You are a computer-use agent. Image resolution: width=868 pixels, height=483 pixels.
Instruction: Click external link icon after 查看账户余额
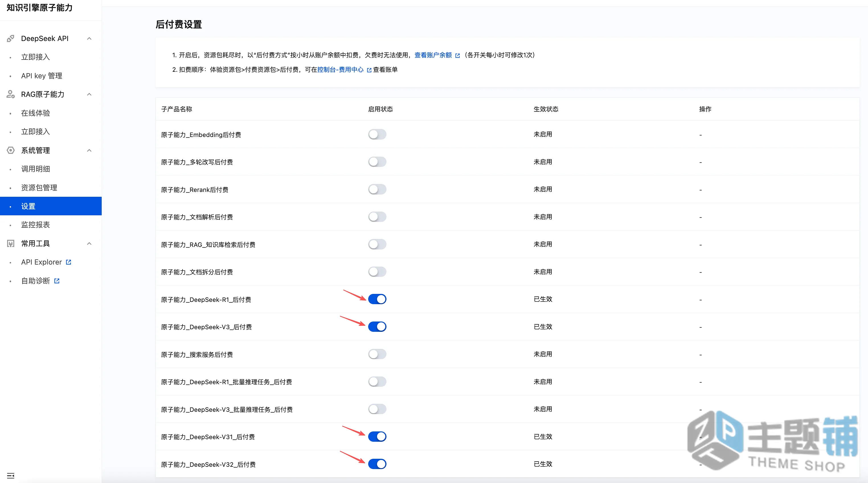click(x=457, y=56)
